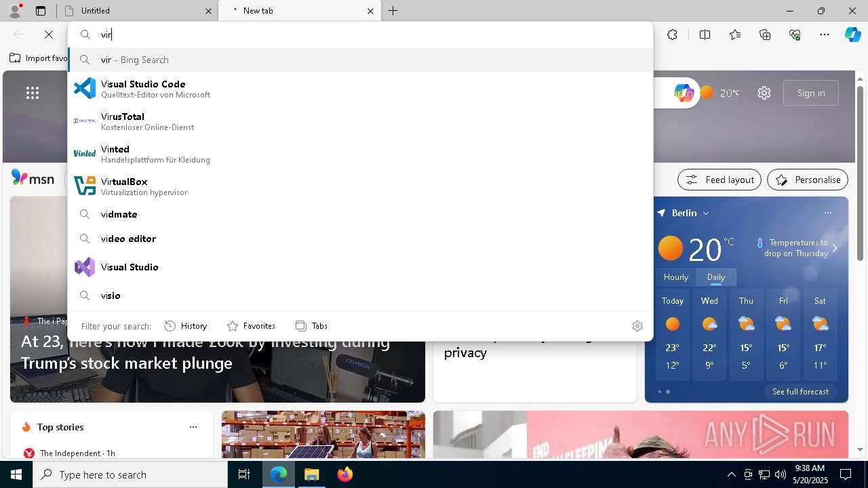Launch Firefox from the taskbar

pos(344,474)
